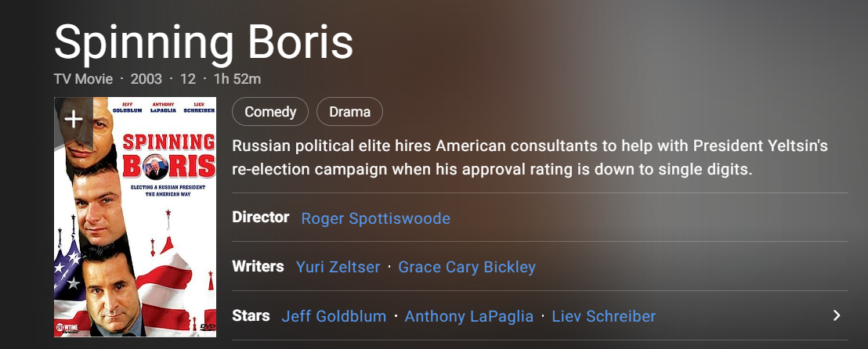Click the Spinning Boris poster image
Viewport: 868px width, 349px height.
coord(135,235)
